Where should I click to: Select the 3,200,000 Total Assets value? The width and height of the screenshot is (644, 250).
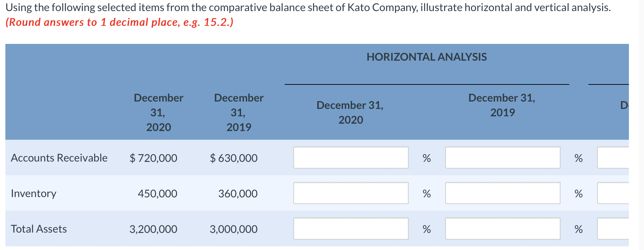154,229
